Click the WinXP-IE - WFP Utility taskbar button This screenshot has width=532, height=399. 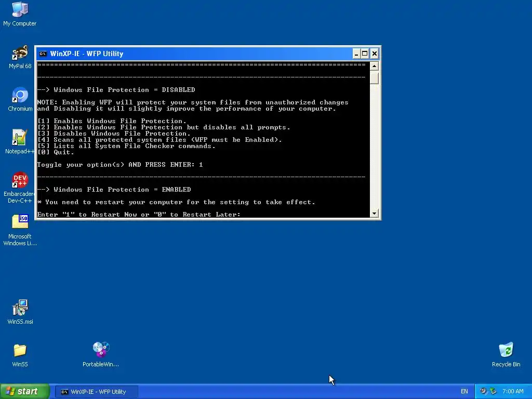96,392
